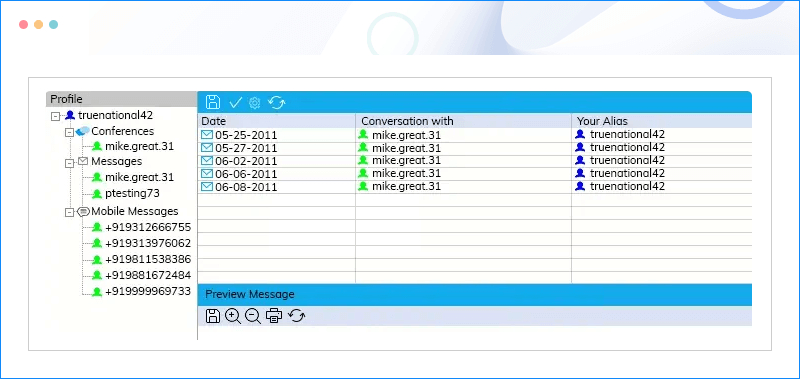Select contact +919811538386
800x379 pixels.
tap(148, 259)
